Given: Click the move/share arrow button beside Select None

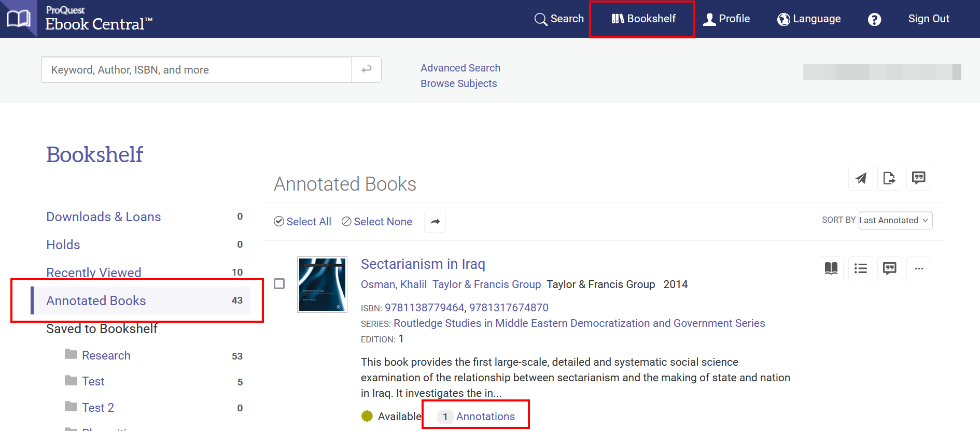Looking at the screenshot, I should pos(435,222).
